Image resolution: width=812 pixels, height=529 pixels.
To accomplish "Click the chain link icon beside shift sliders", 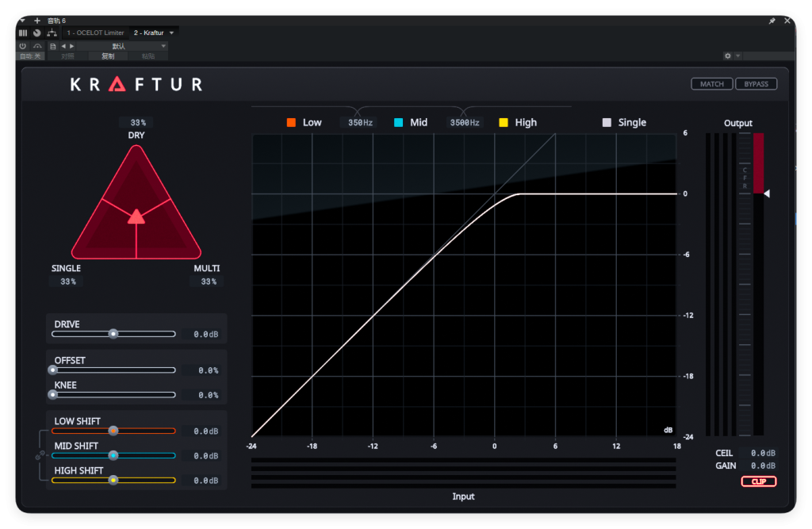I will point(40,455).
